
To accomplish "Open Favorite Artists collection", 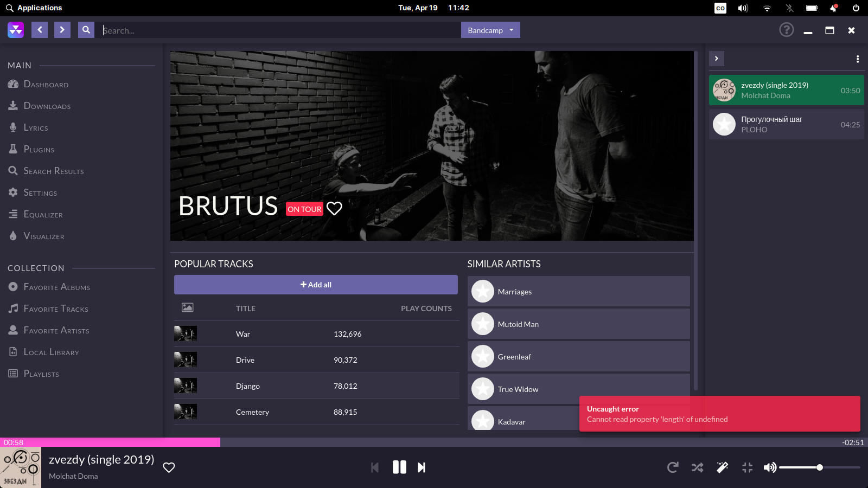I will click(48, 330).
